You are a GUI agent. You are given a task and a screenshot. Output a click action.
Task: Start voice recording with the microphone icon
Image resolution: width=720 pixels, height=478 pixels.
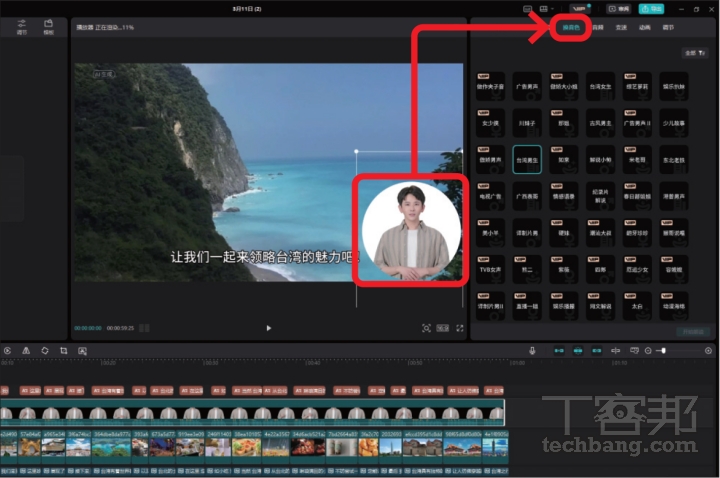(532, 351)
